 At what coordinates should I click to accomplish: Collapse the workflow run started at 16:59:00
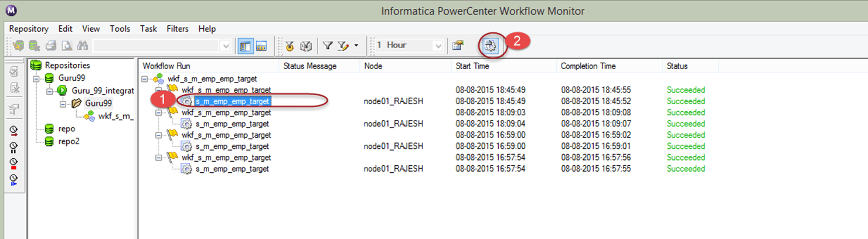click(158, 135)
